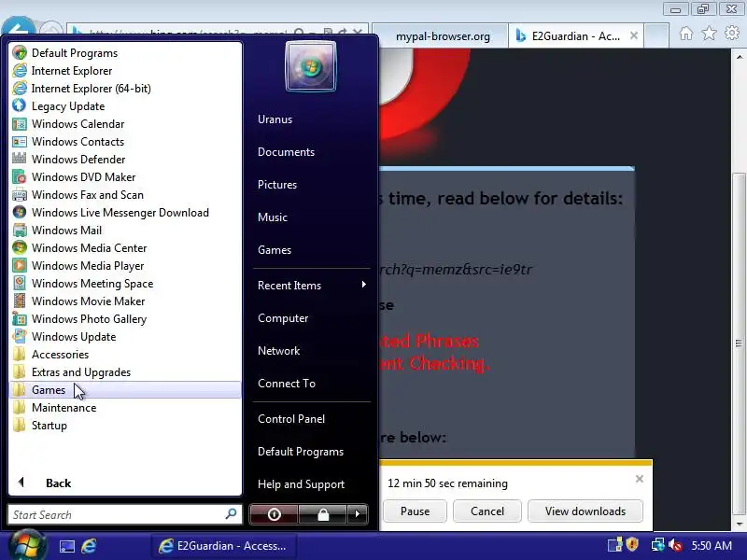Open Windows Contacts
Screen dimensions: 747x560
(125, 142)
